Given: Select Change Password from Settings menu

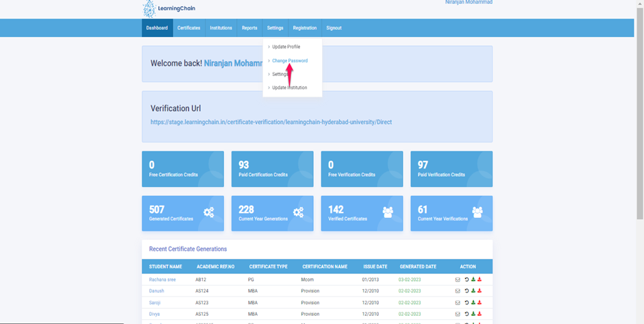Looking at the screenshot, I should point(290,61).
